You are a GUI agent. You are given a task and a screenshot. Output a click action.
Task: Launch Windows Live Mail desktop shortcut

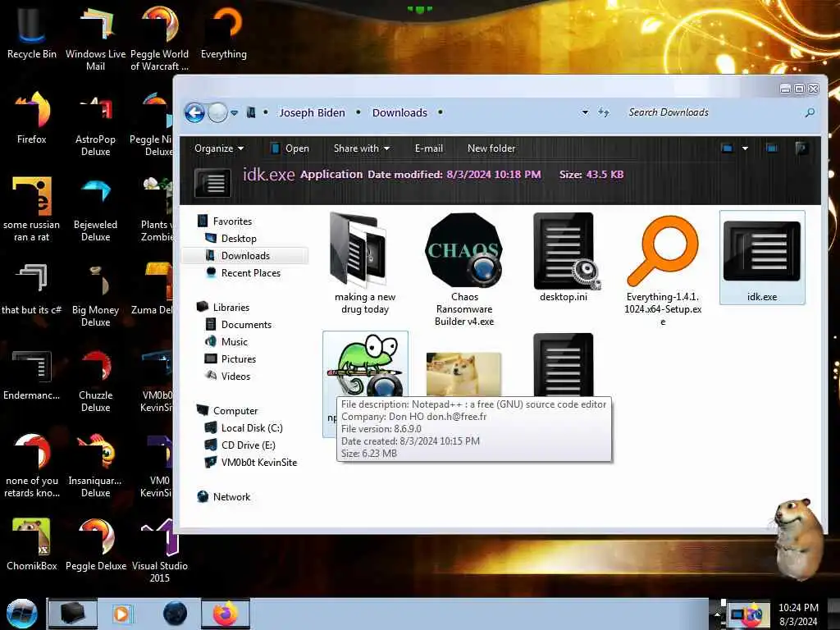95,39
